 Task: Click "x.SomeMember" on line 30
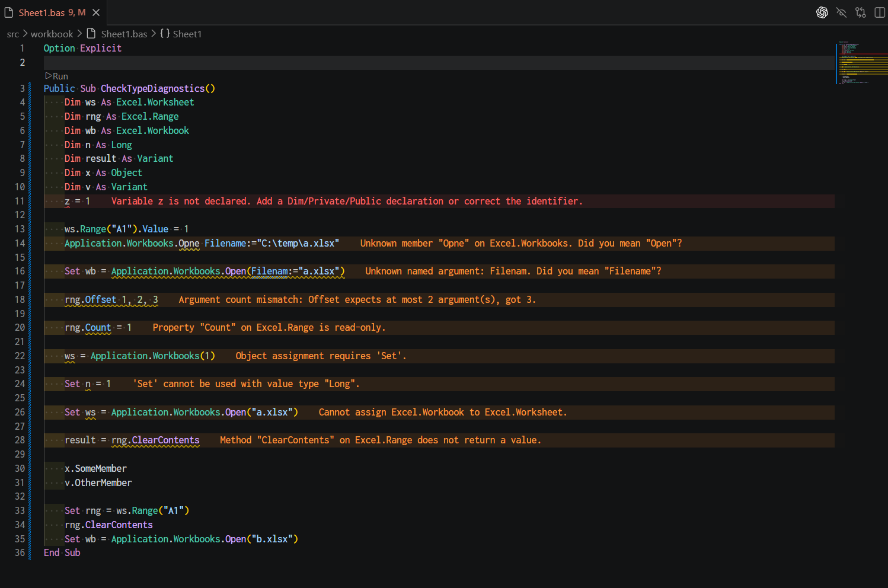(95, 469)
